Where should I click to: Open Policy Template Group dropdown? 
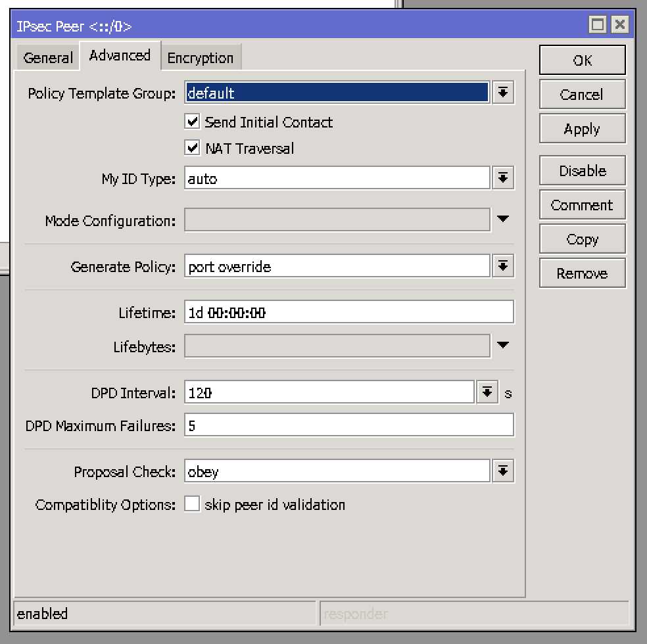point(502,93)
